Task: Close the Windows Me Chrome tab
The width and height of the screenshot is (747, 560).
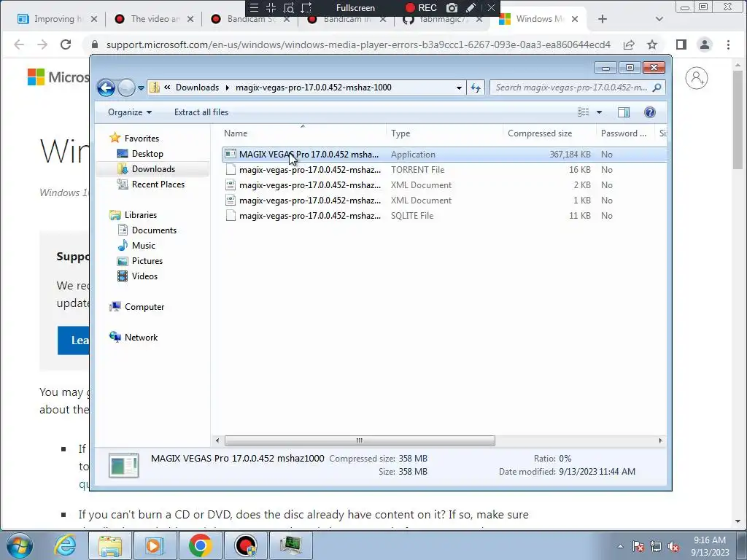Action: pyautogui.click(x=575, y=19)
